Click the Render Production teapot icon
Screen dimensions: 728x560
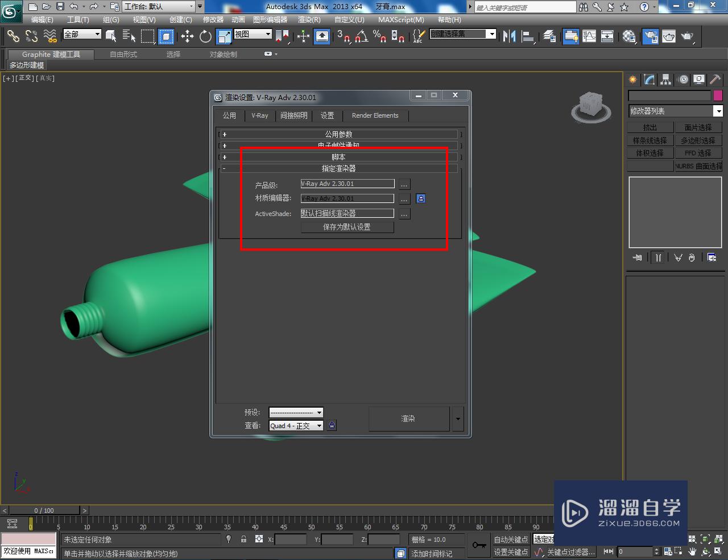pos(687,36)
